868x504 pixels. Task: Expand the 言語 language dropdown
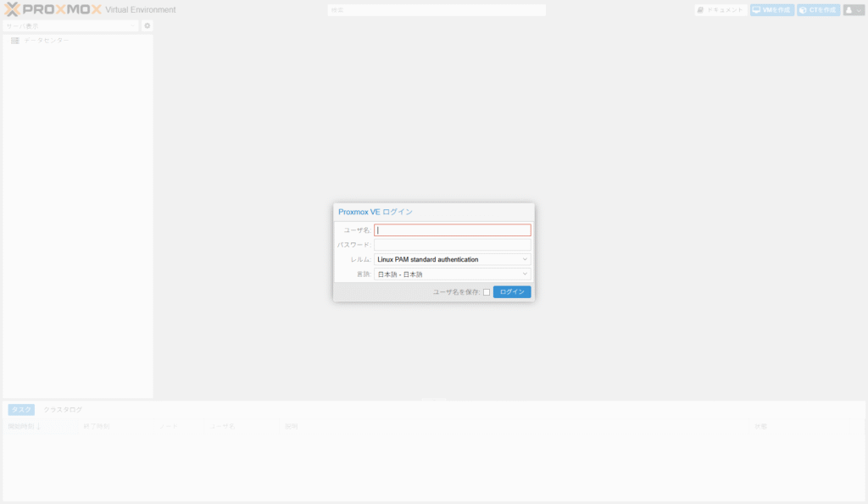point(452,274)
